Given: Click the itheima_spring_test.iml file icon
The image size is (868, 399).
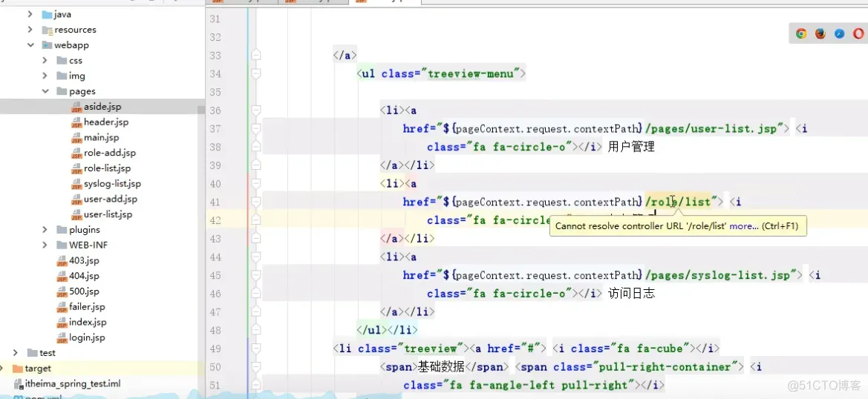Looking at the screenshot, I should [x=17, y=383].
